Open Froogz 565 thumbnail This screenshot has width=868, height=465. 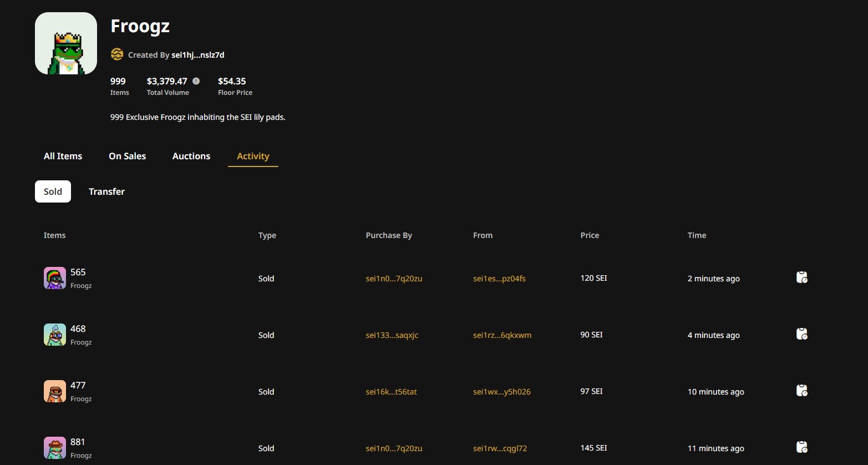coord(55,278)
